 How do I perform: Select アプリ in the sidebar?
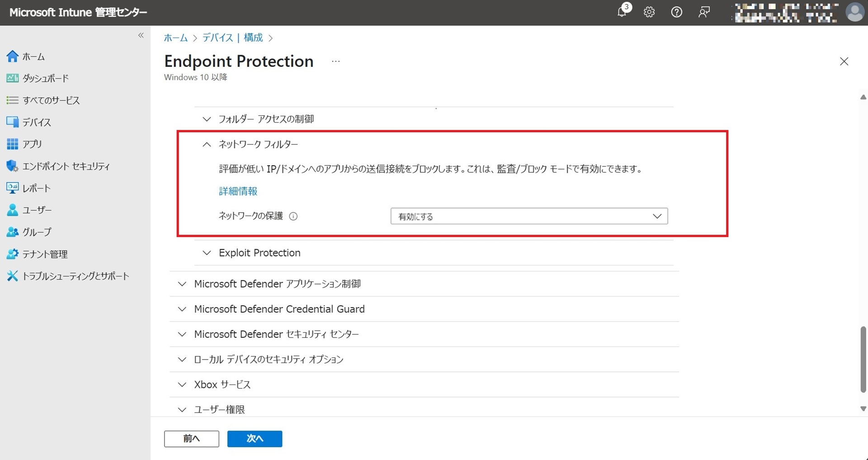[x=32, y=144]
